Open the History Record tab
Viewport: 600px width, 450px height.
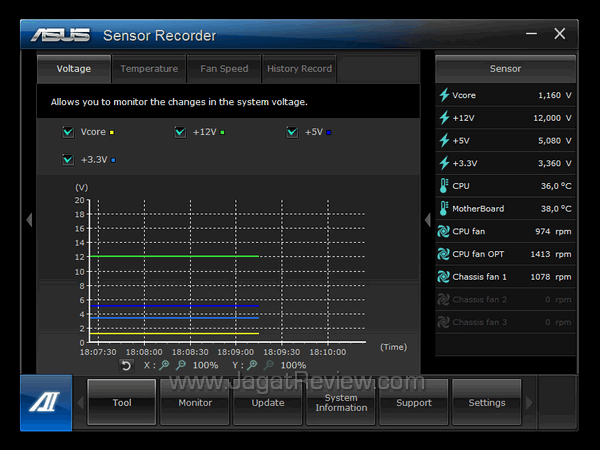299,69
